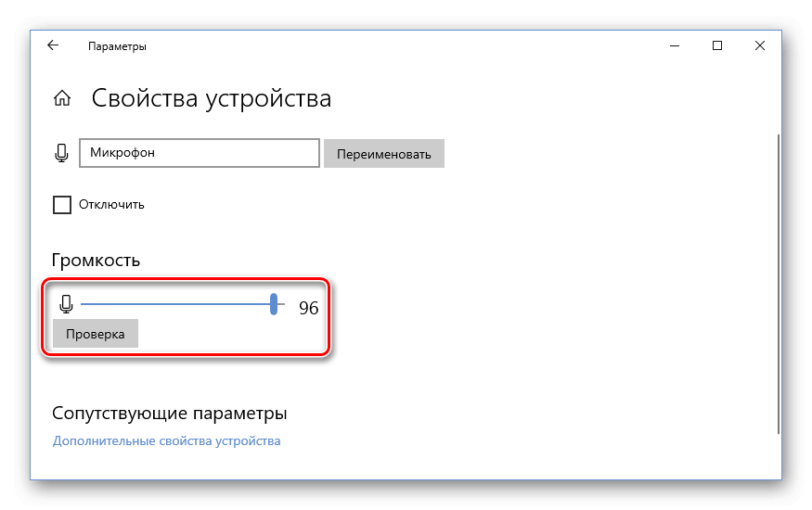The width and height of the screenshot is (812, 510).
Task: Click the microphone volume slider thumb
Action: click(274, 304)
